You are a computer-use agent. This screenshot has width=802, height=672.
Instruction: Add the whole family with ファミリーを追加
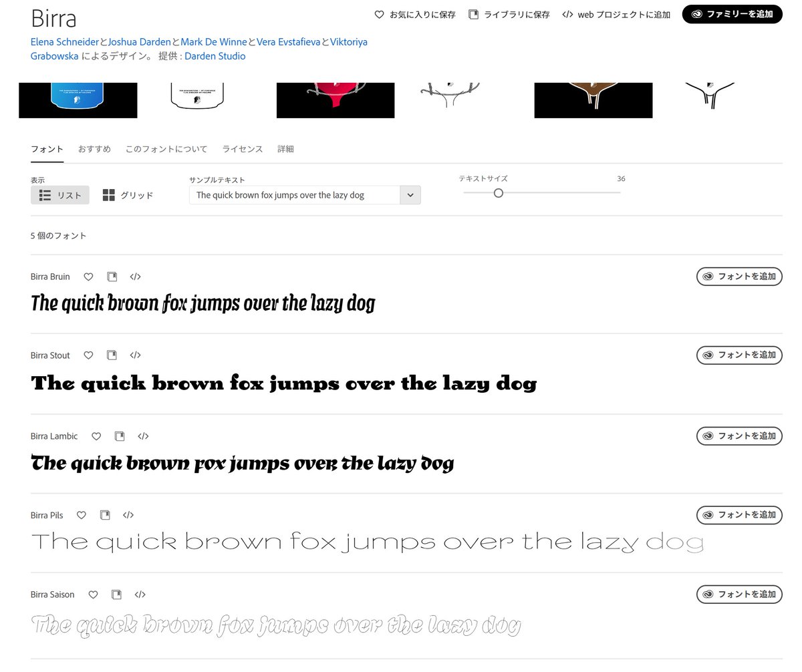(732, 14)
